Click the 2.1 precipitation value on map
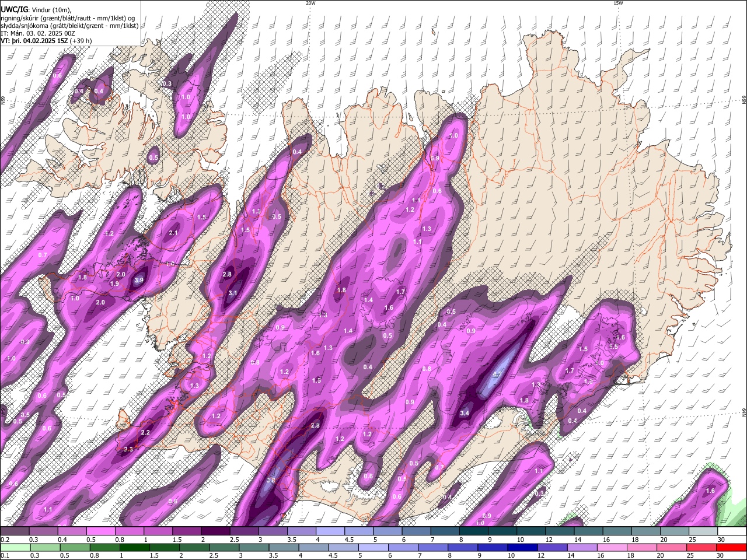 pyautogui.click(x=173, y=233)
